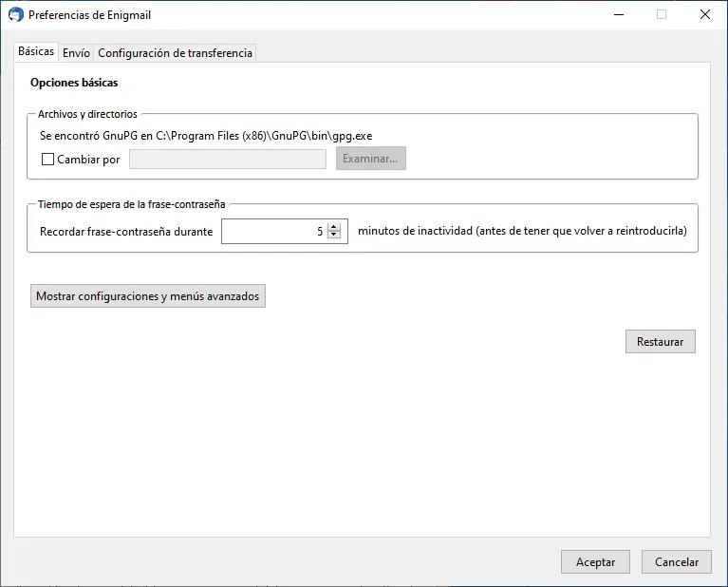Focus the passphrase minutes number field
Viewport: 728px width, 587px height.
273,231
